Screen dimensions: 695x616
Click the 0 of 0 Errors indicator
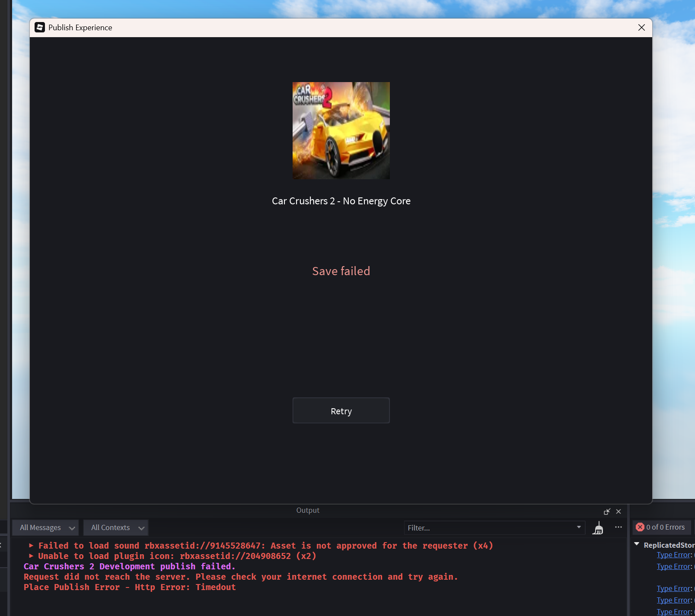coord(661,527)
